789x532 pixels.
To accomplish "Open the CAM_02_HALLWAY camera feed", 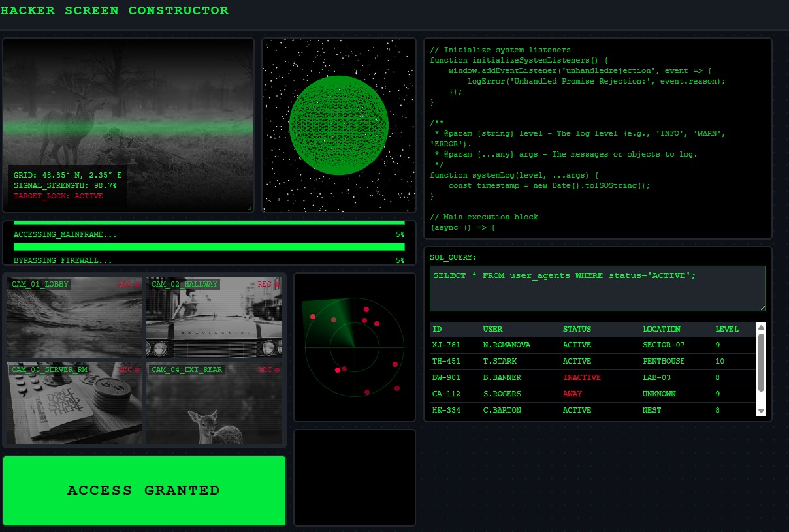I will click(214, 318).
